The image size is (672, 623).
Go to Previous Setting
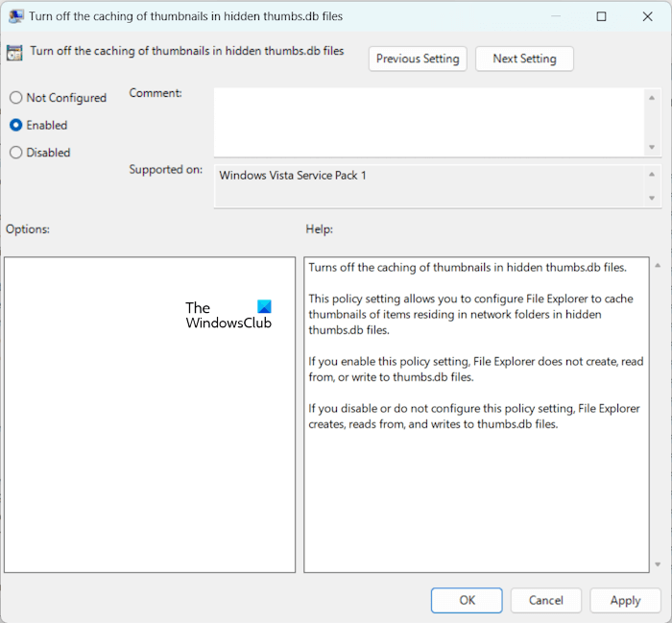[418, 59]
